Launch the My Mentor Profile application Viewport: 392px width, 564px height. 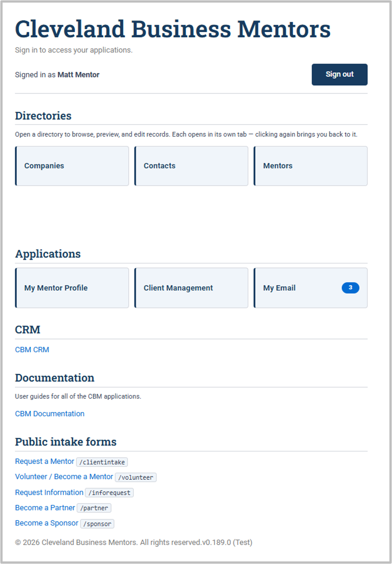[x=72, y=288]
